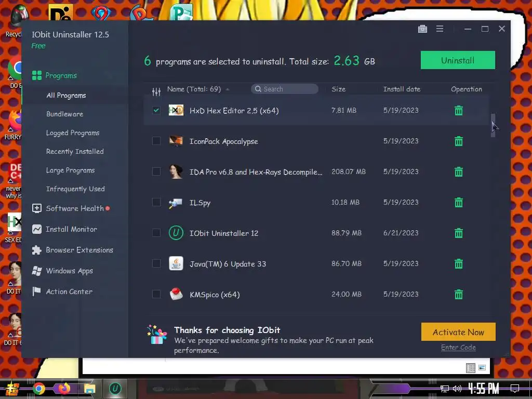Select Bundleware in the sidebar

point(65,114)
